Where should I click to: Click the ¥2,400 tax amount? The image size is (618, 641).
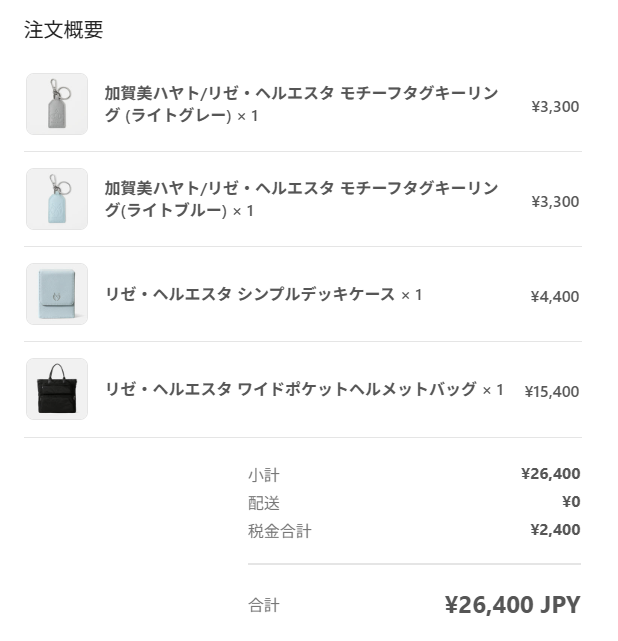pyautogui.click(x=555, y=530)
